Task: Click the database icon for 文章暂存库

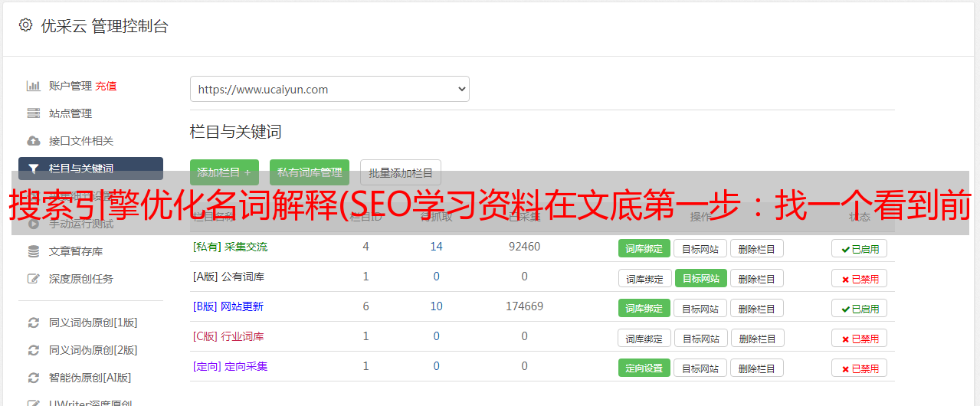Action: (33, 251)
